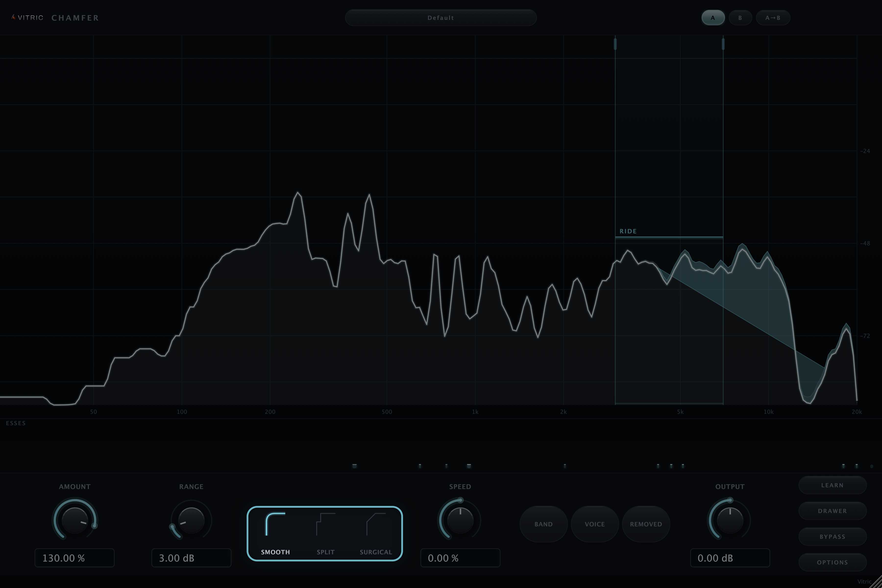Click the RIDE threshold line label
The width and height of the screenshot is (882, 588).
point(628,231)
